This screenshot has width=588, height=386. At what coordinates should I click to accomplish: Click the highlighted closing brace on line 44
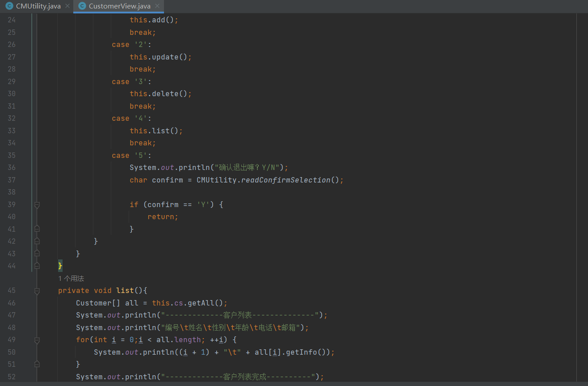pyautogui.click(x=60, y=266)
